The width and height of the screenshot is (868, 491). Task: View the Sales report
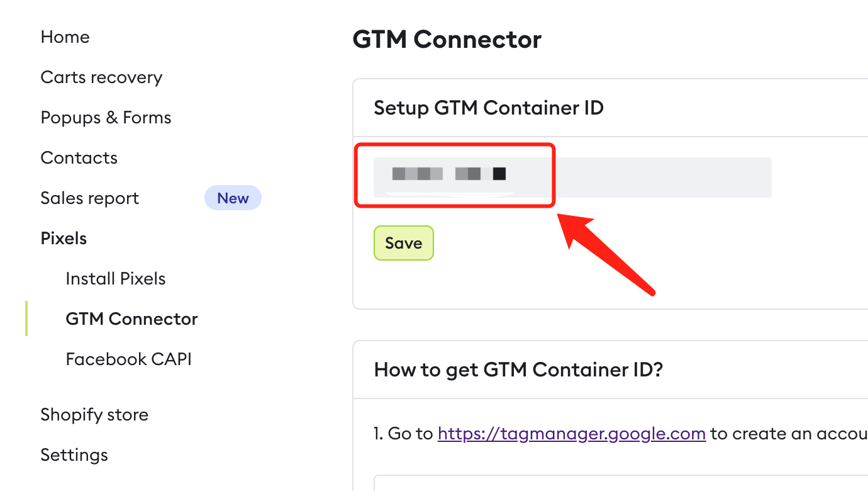pos(89,198)
